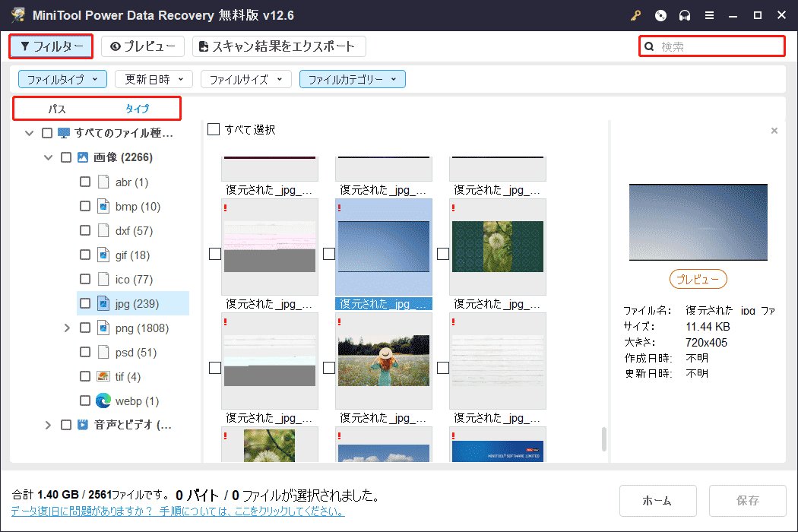Open the bootable media disc icon
This screenshot has width=798, height=532.
click(660, 15)
